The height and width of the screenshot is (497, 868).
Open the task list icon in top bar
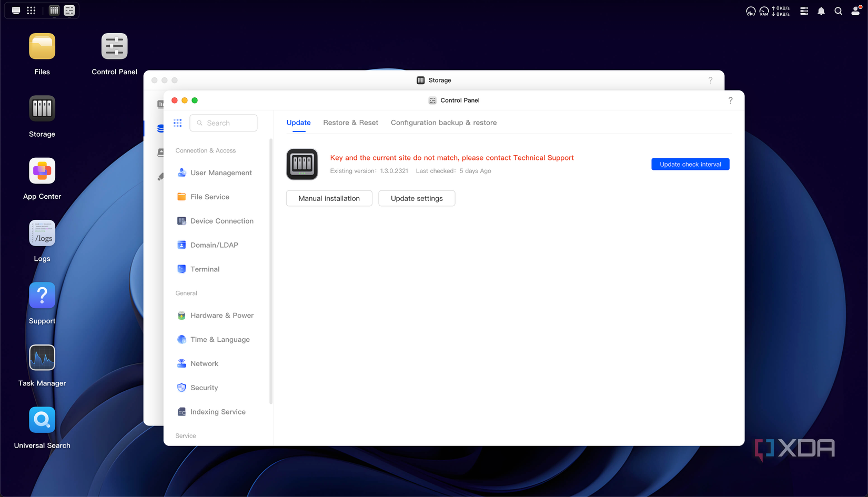pos(804,11)
